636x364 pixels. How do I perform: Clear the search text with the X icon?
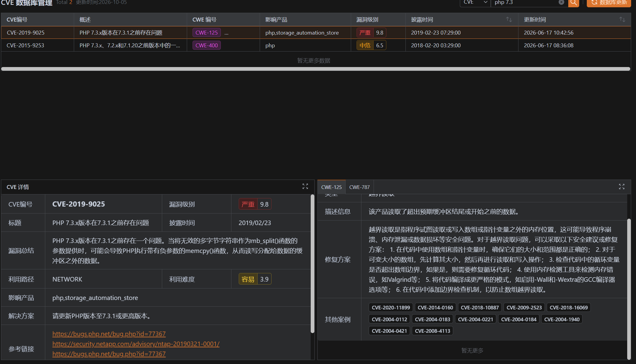coord(561,2)
